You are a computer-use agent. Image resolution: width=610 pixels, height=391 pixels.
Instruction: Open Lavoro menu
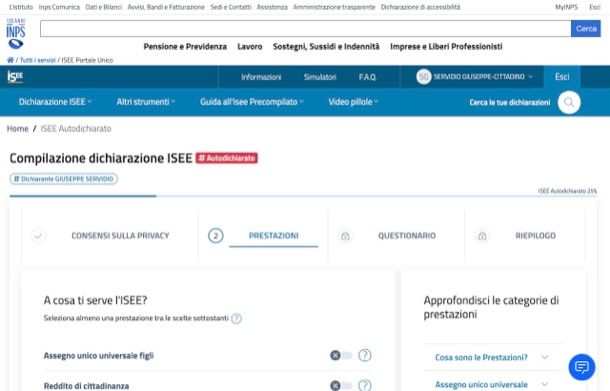[x=250, y=47]
